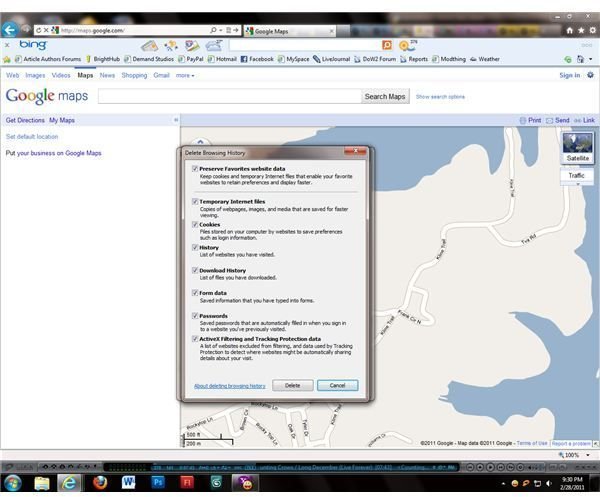Click Show search options link
Viewport: 600px width, 497px height.
[x=440, y=97]
